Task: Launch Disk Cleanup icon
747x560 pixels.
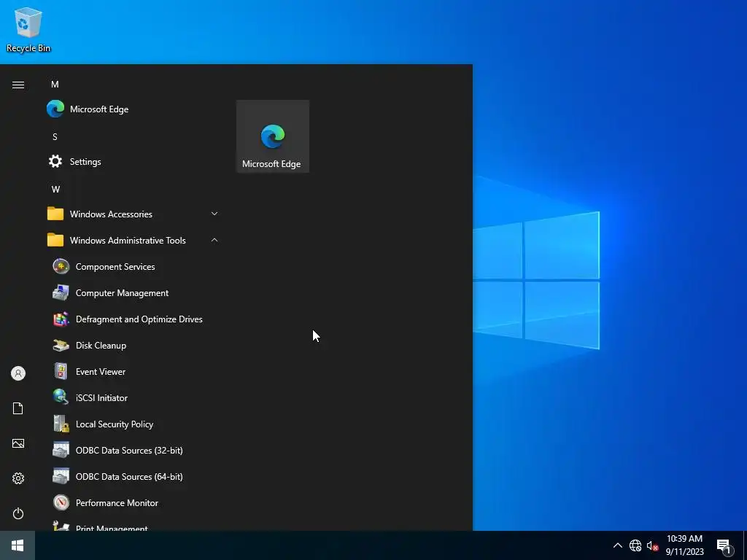Action: [61, 345]
